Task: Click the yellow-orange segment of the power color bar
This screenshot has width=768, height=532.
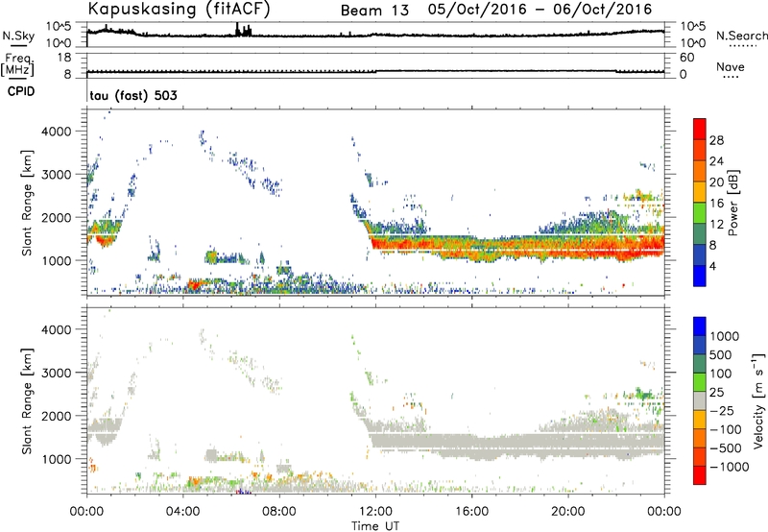Action: pos(700,192)
